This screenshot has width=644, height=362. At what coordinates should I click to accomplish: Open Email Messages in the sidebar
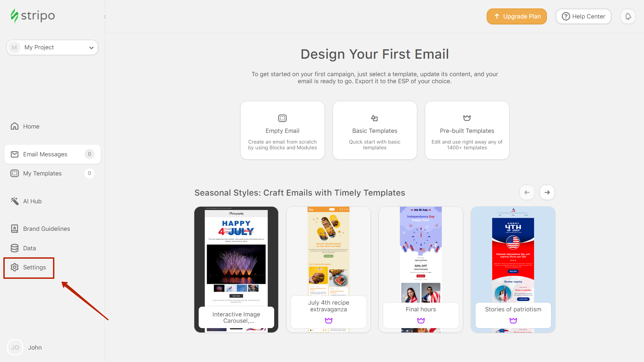[x=52, y=154]
